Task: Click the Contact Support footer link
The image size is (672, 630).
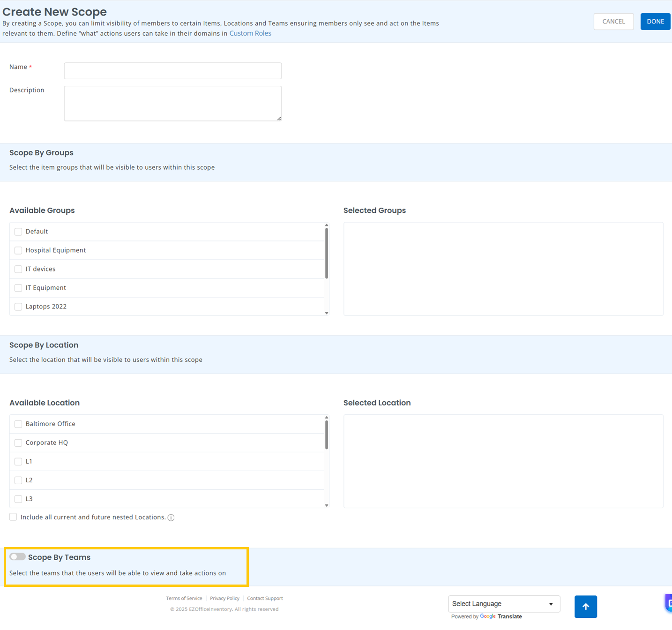Action: (265, 598)
